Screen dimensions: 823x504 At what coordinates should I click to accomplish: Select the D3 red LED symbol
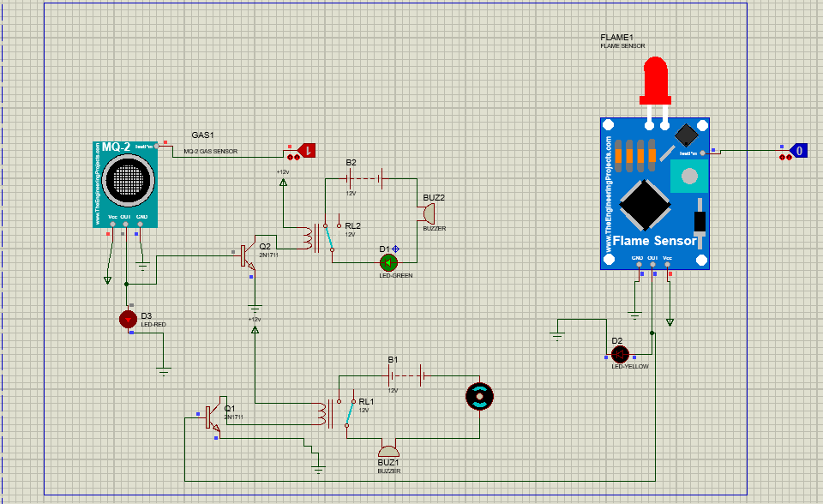(x=128, y=319)
